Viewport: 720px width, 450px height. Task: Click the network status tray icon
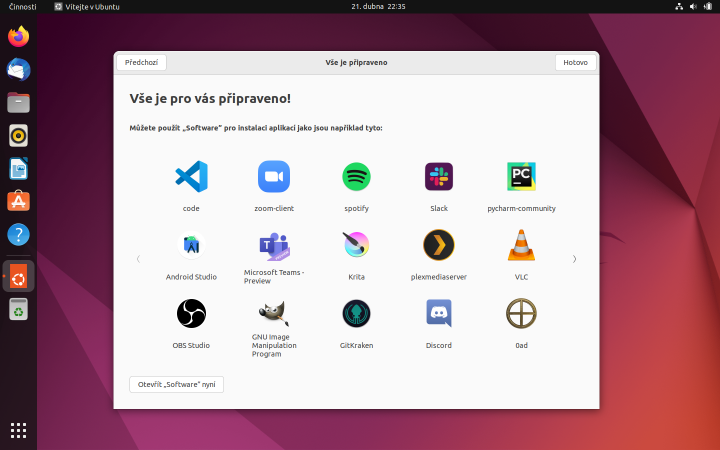click(679, 6)
